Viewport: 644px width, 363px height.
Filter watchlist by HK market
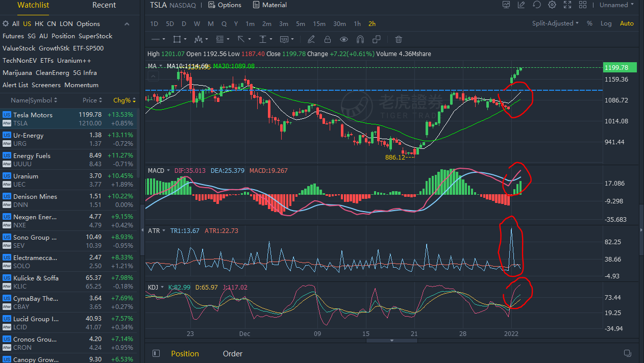pyautogui.click(x=39, y=24)
